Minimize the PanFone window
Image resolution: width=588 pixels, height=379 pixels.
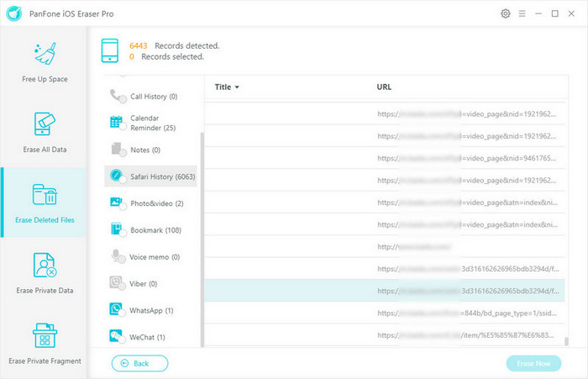pos(538,14)
